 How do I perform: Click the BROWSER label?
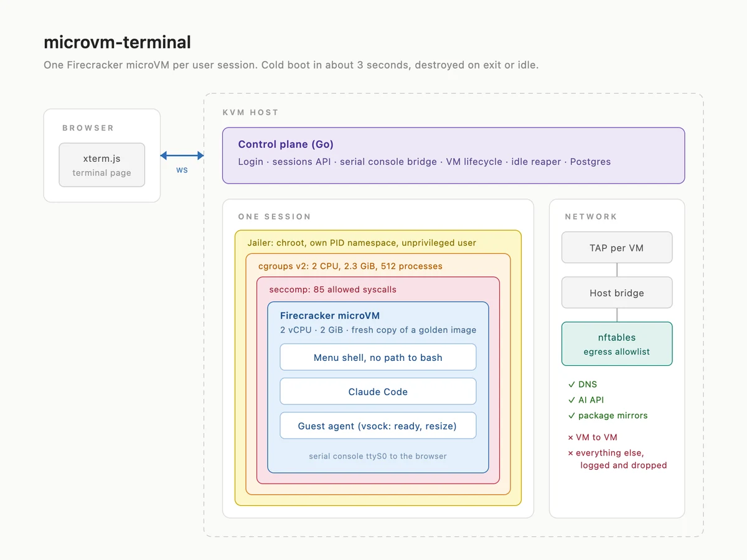coord(88,128)
